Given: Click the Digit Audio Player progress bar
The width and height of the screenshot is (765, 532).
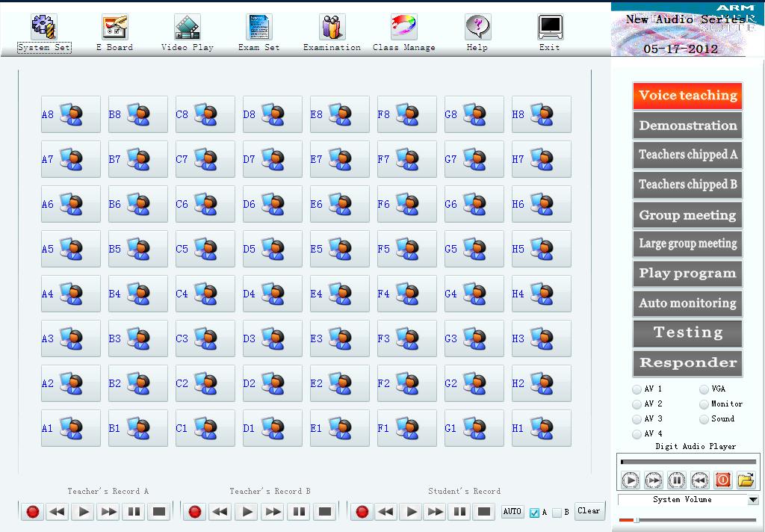Looking at the screenshot, I should tap(688, 462).
